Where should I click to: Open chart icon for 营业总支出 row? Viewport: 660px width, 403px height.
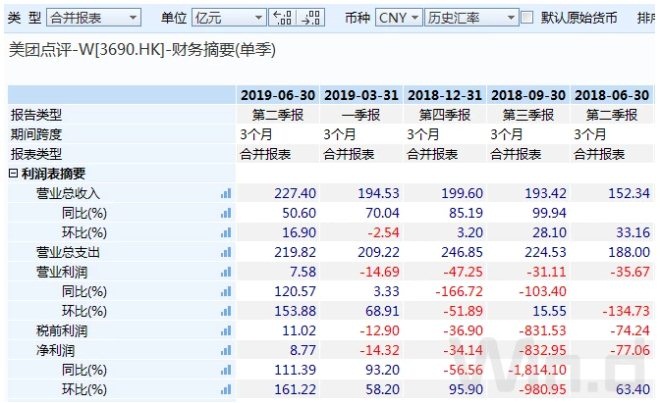[226, 252]
